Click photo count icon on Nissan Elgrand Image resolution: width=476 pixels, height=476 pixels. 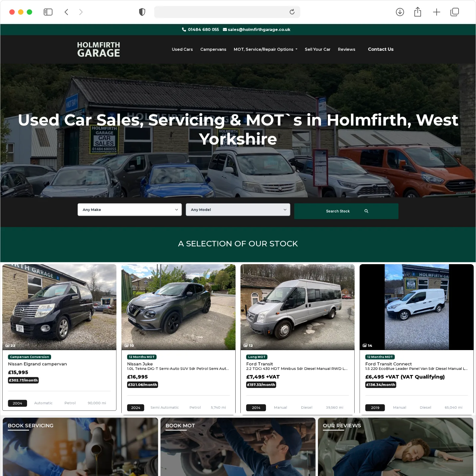point(8,346)
